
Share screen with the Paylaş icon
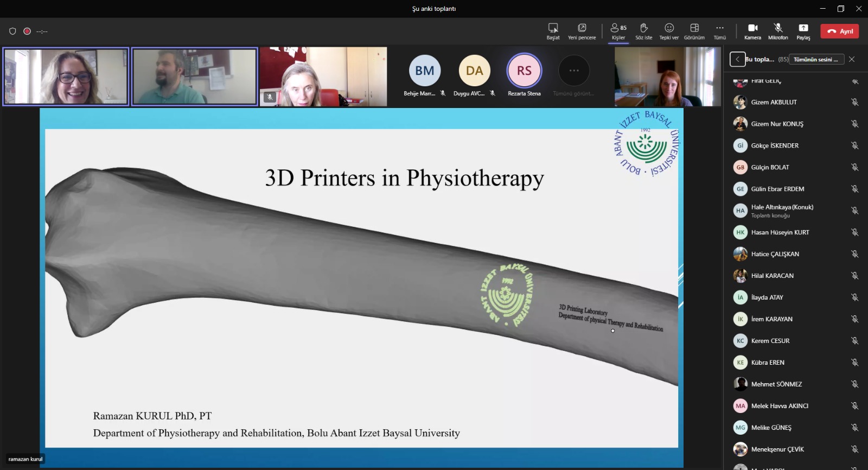coord(803,31)
